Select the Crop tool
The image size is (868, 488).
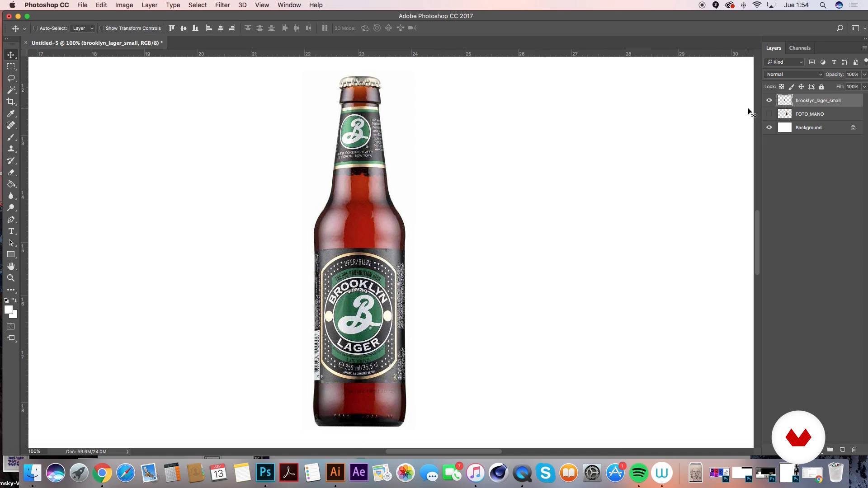click(11, 102)
